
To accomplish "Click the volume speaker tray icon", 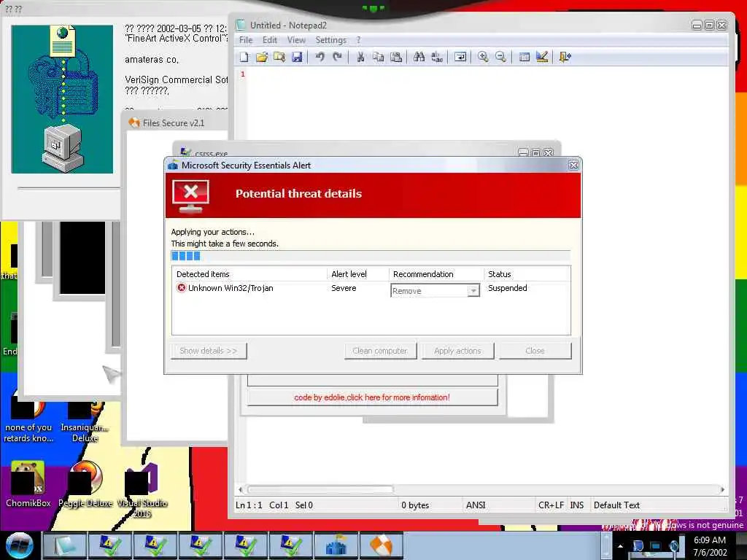I will coord(673,545).
